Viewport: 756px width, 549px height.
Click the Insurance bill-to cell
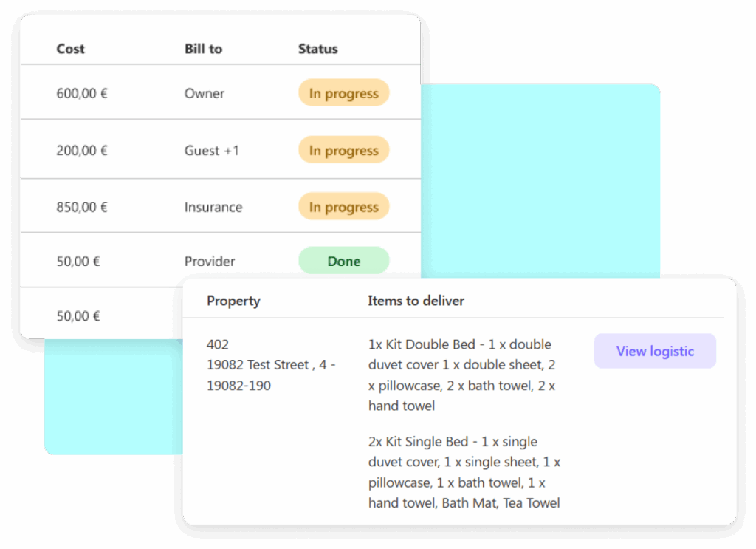tap(213, 207)
